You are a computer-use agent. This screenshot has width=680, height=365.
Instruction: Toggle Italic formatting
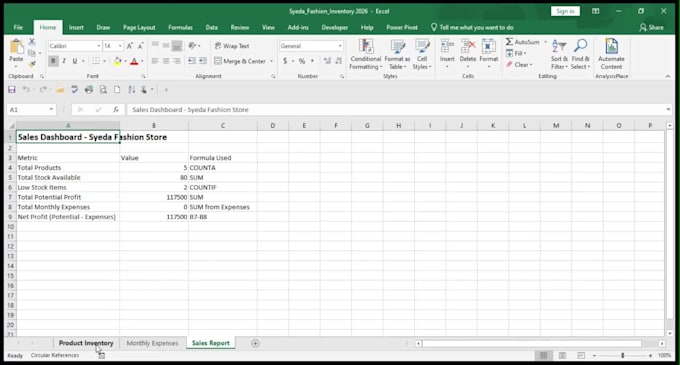point(64,61)
